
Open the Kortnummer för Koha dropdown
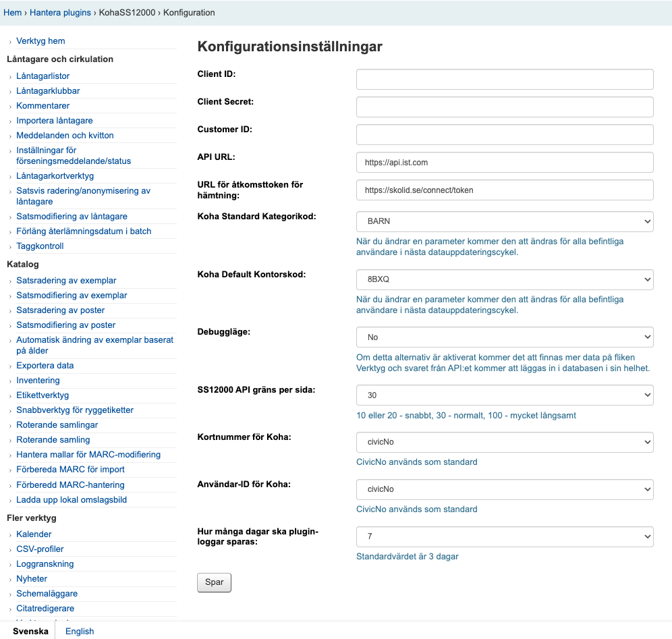tap(505, 442)
